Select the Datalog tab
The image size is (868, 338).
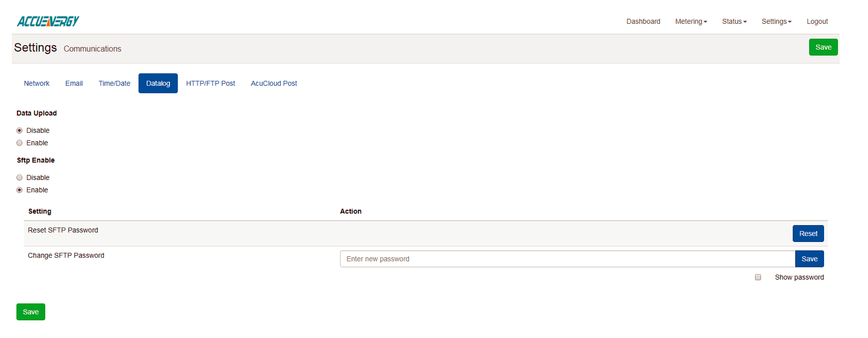coord(158,83)
